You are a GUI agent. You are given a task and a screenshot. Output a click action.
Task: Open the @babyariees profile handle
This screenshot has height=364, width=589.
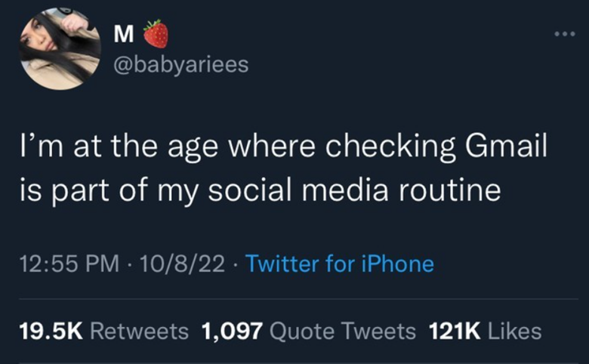[180, 65]
